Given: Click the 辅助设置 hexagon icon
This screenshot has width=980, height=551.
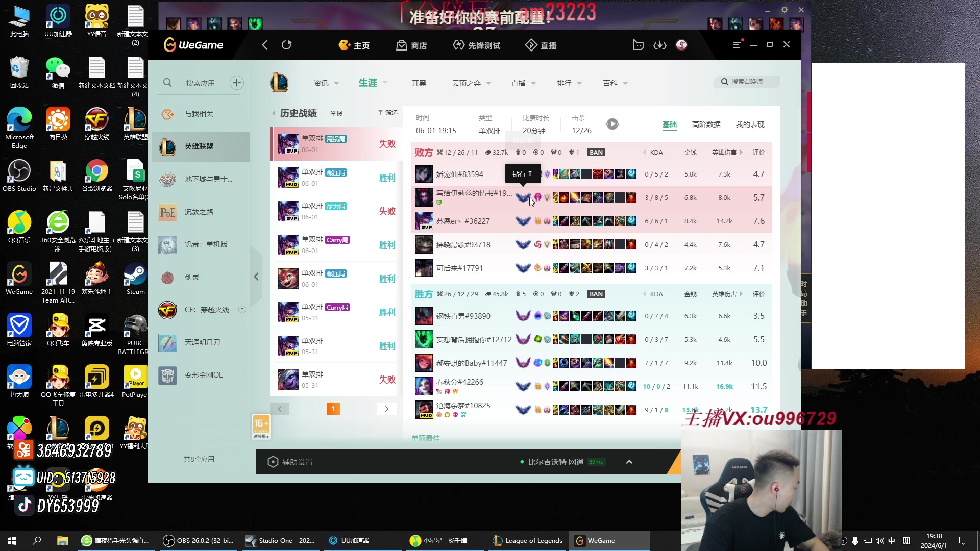Looking at the screenshot, I should tap(273, 462).
